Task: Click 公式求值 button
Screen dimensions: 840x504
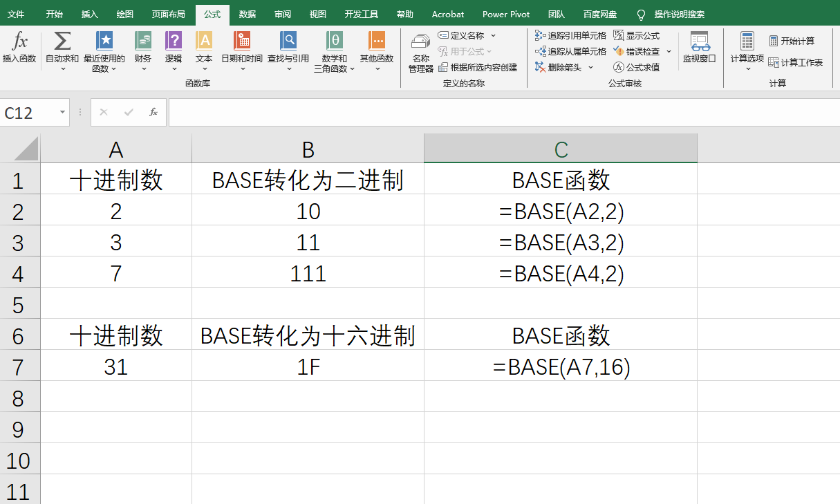Action: [x=637, y=67]
